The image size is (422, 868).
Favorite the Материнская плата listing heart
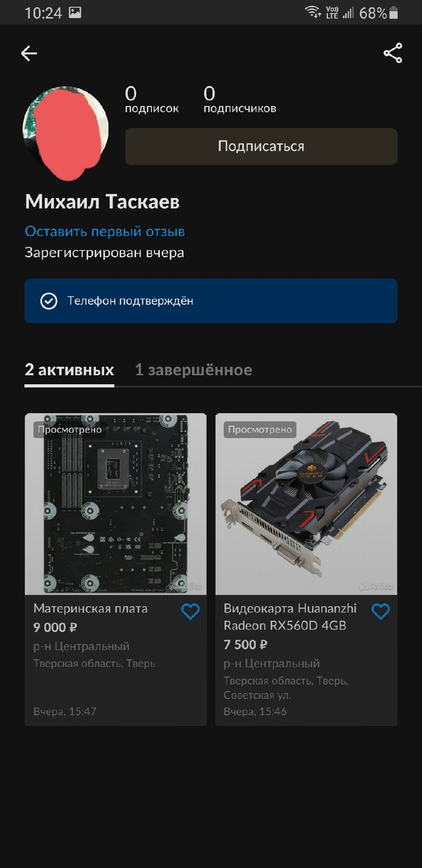tap(190, 612)
